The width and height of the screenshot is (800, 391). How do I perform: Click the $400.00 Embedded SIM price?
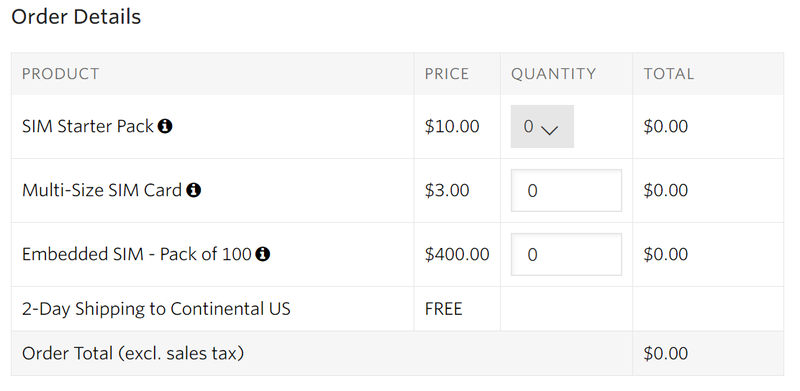tap(457, 254)
